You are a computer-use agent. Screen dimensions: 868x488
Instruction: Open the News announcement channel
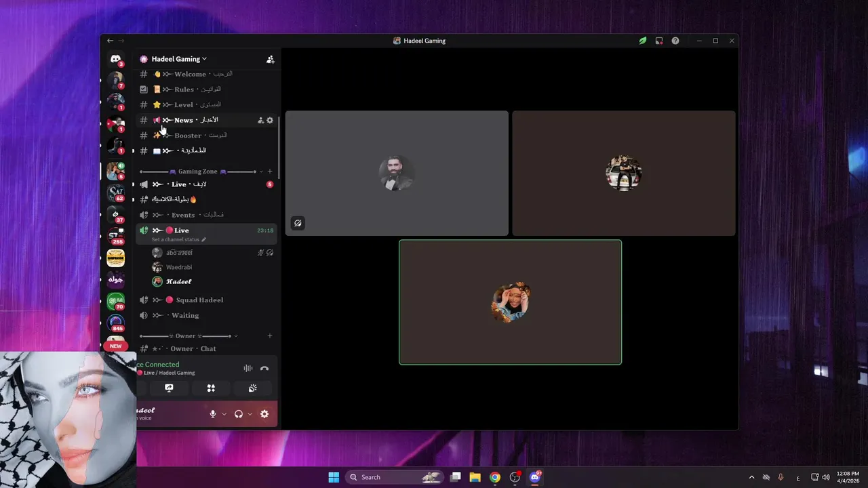click(x=207, y=120)
